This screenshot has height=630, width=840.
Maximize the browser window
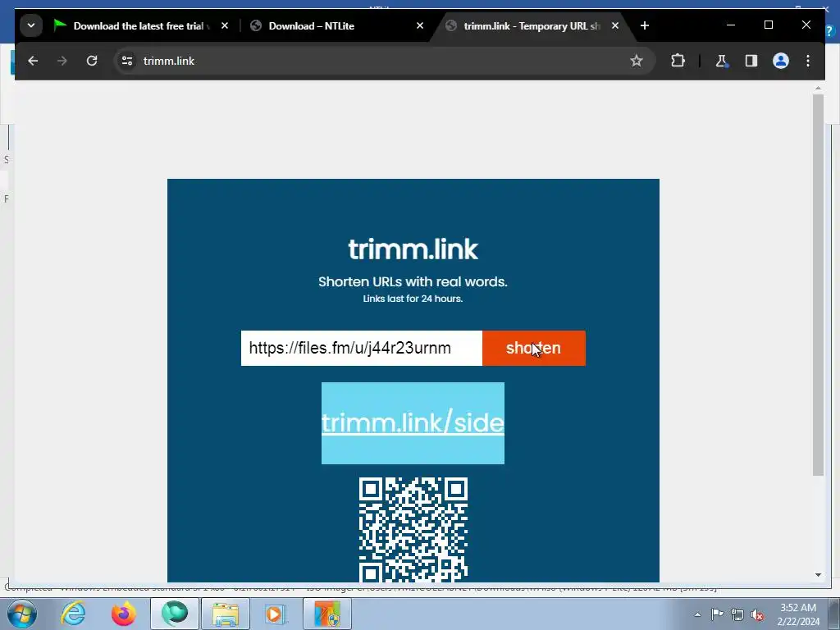768,25
